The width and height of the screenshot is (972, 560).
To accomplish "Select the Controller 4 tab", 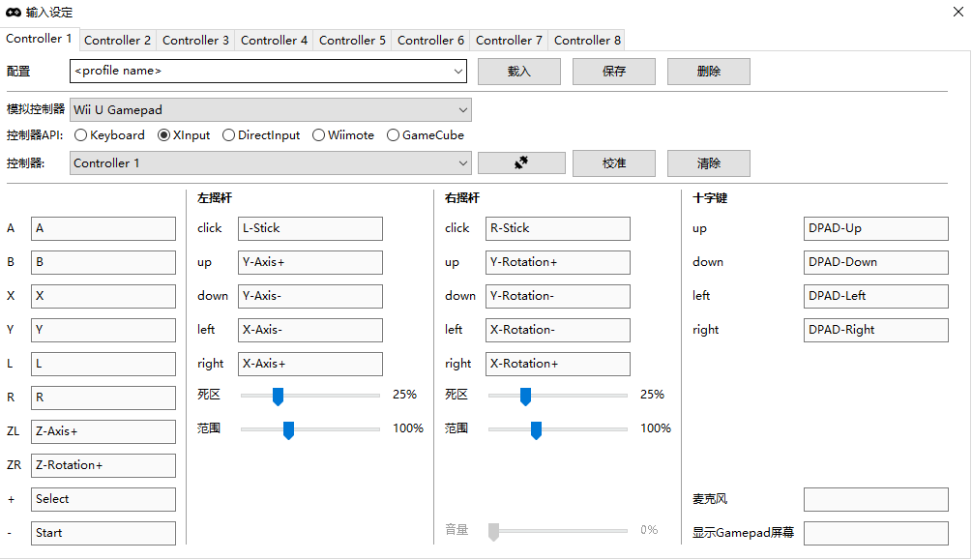I will pyautogui.click(x=274, y=41).
